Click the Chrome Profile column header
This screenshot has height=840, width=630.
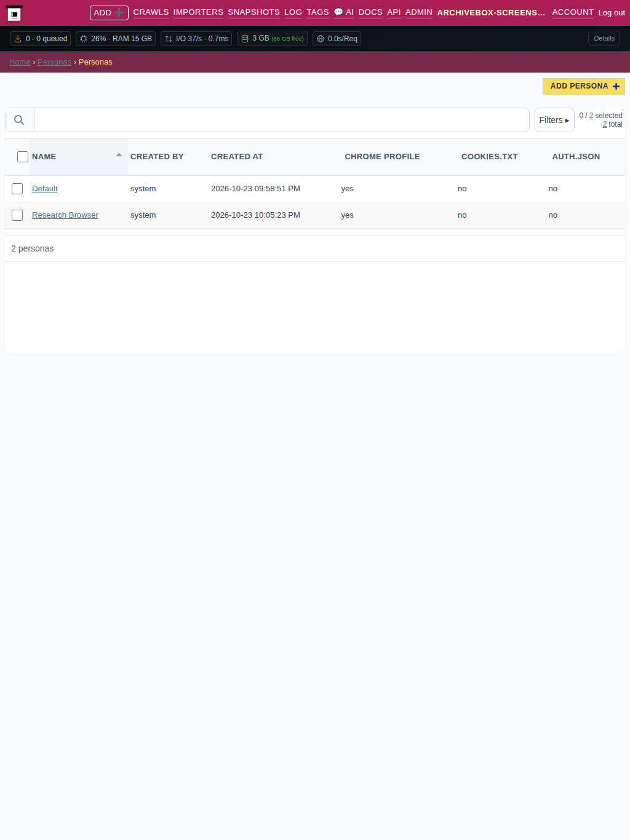382,157
